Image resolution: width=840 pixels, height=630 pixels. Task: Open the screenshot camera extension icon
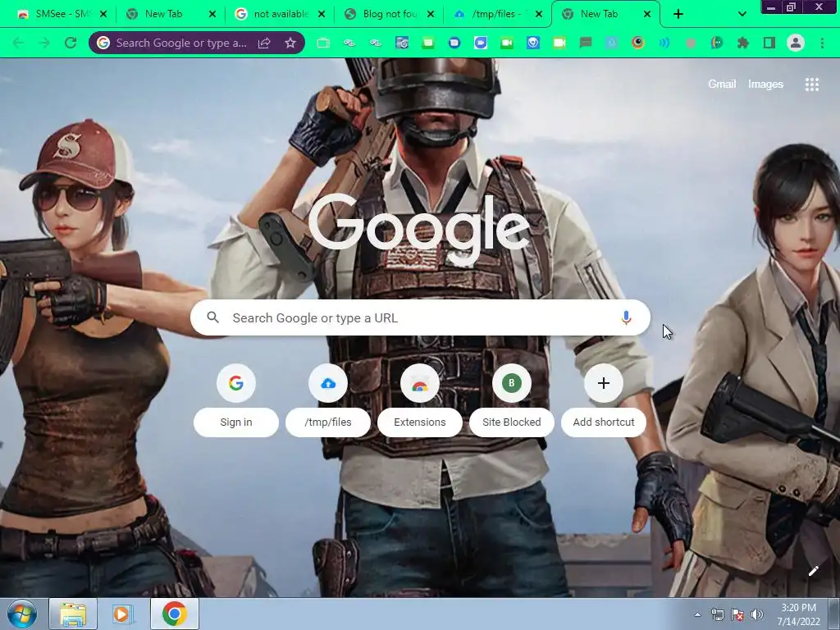coord(402,43)
